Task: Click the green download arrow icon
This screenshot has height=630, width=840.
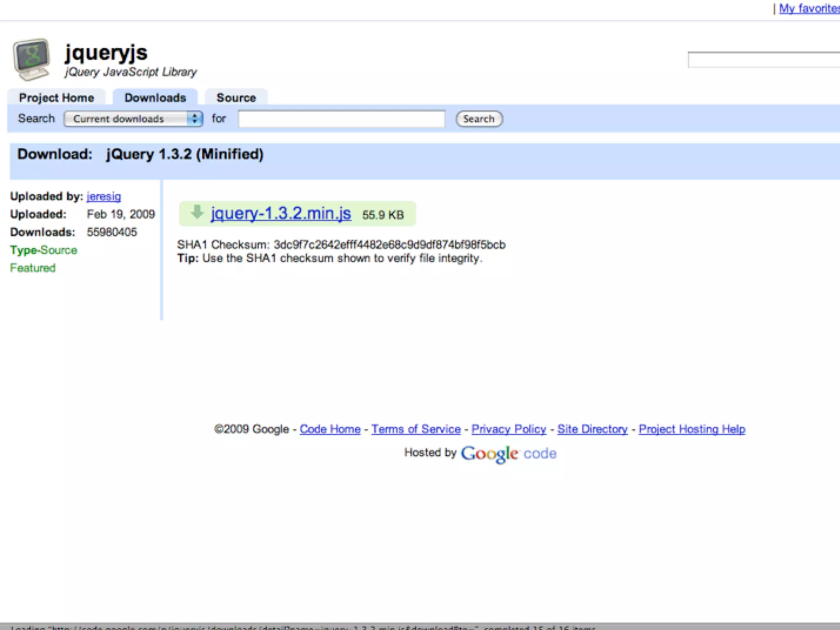Action: 197,212
